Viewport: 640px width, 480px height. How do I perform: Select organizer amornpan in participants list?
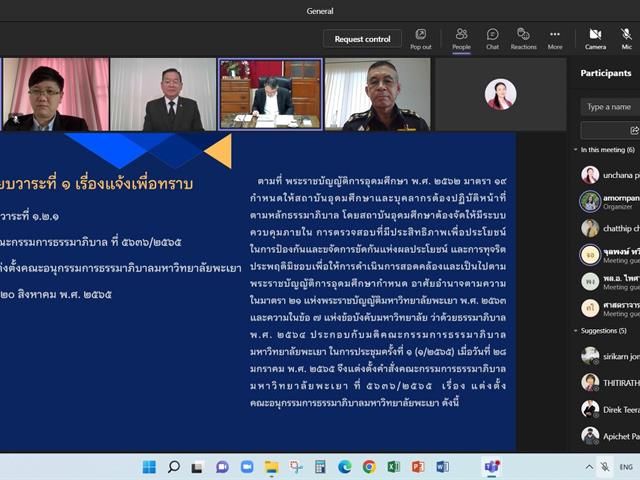[609, 202]
